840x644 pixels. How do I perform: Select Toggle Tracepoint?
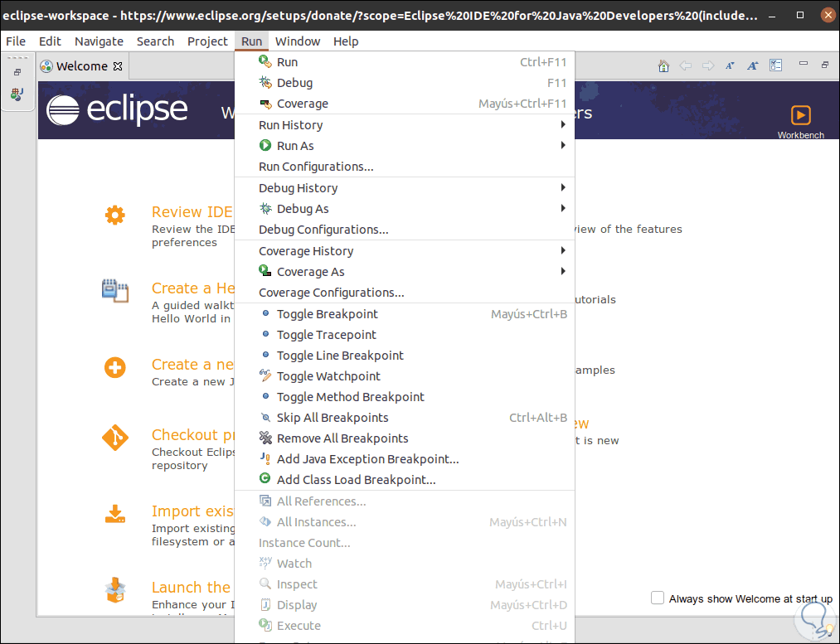tap(405, 335)
